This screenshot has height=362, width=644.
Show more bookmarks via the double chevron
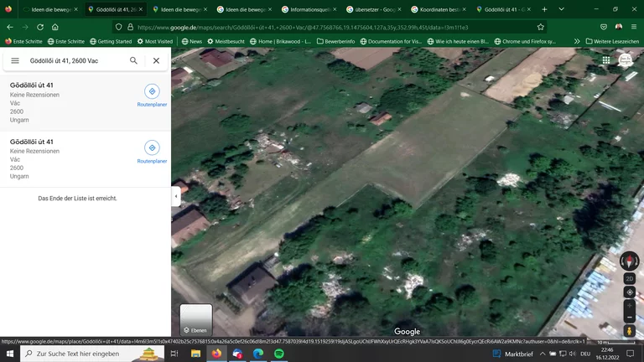tap(577, 41)
